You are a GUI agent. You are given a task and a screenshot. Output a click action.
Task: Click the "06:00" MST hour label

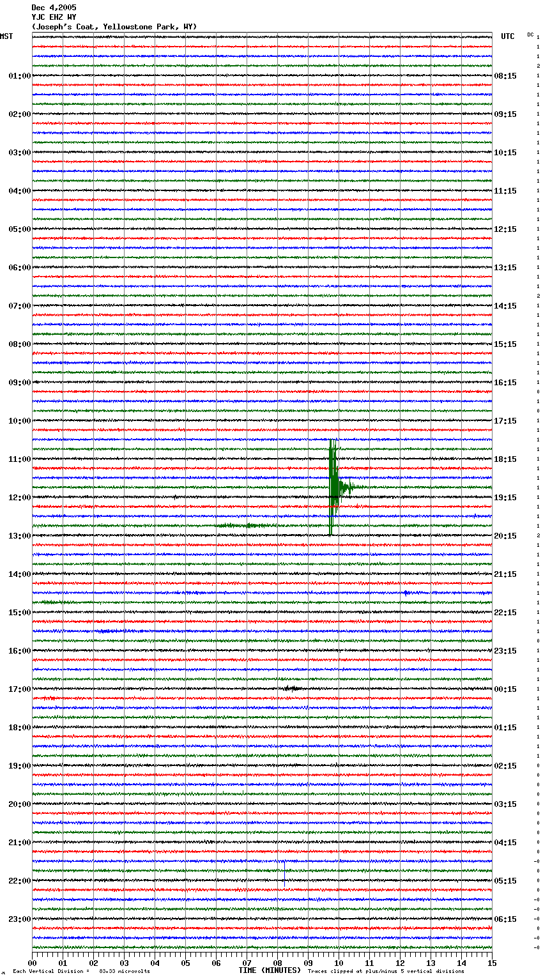coord(19,268)
